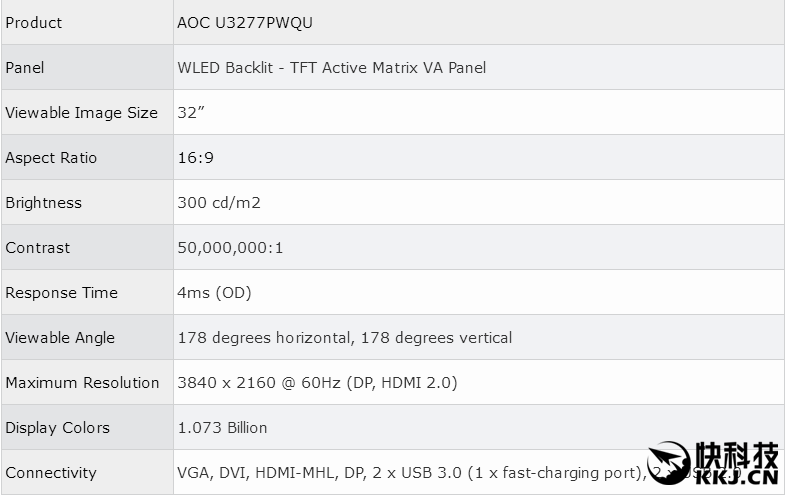This screenshot has width=788, height=495.
Task: Click the Brightness row label
Action: pos(44,202)
